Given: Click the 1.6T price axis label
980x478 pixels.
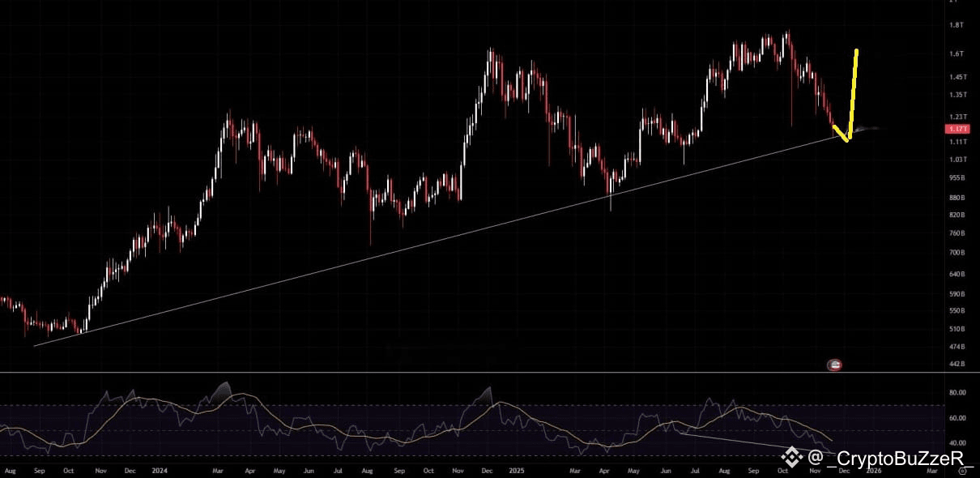Looking at the screenshot, I should (956, 54).
